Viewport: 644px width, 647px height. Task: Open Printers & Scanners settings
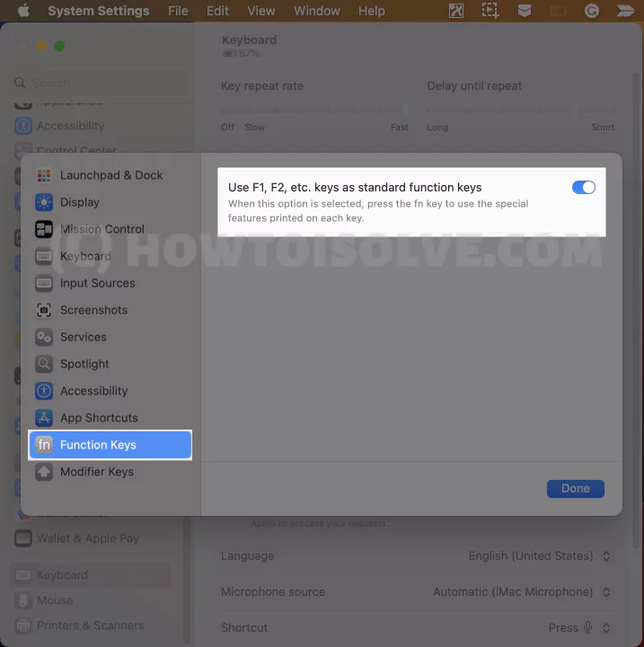91,625
